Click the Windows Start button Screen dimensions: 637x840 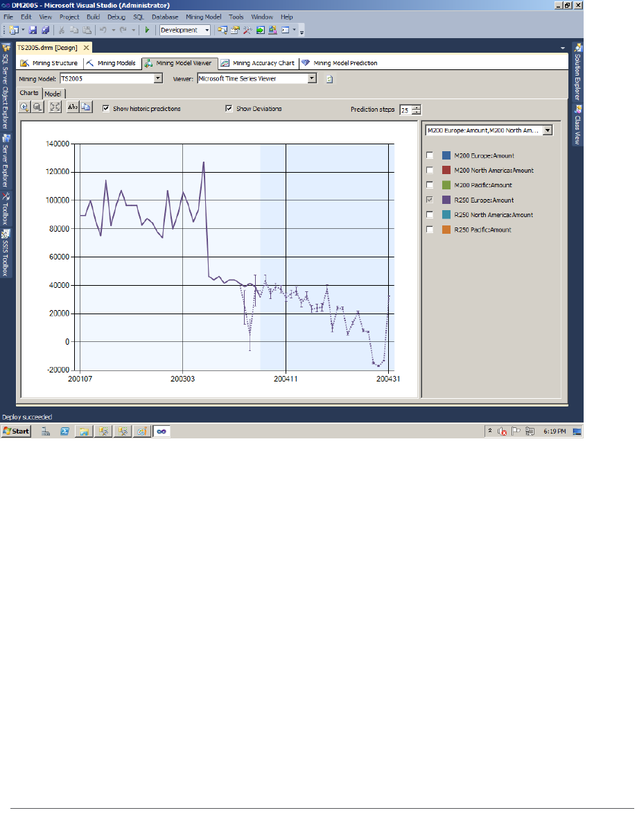(x=16, y=431)
